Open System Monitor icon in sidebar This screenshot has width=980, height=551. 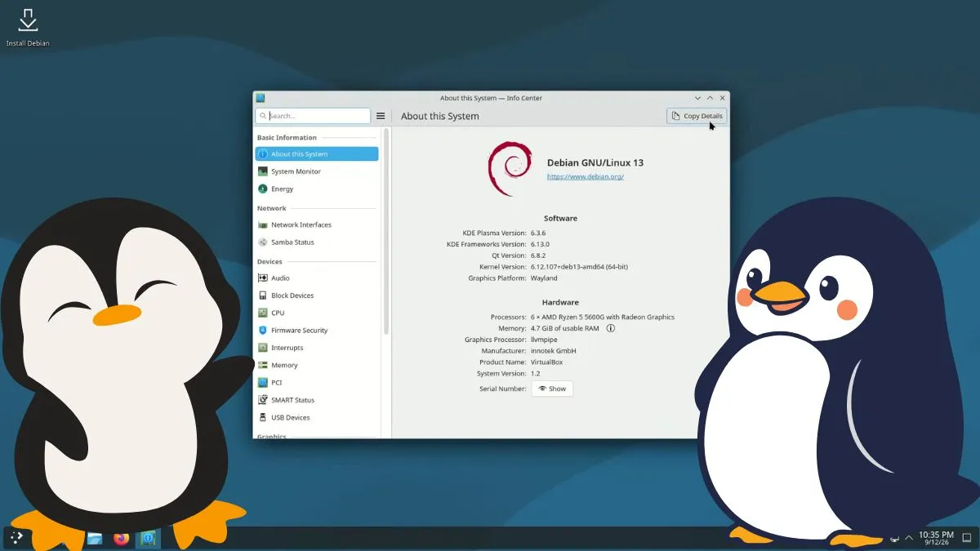pyautogui.click(x=263, y=171)
